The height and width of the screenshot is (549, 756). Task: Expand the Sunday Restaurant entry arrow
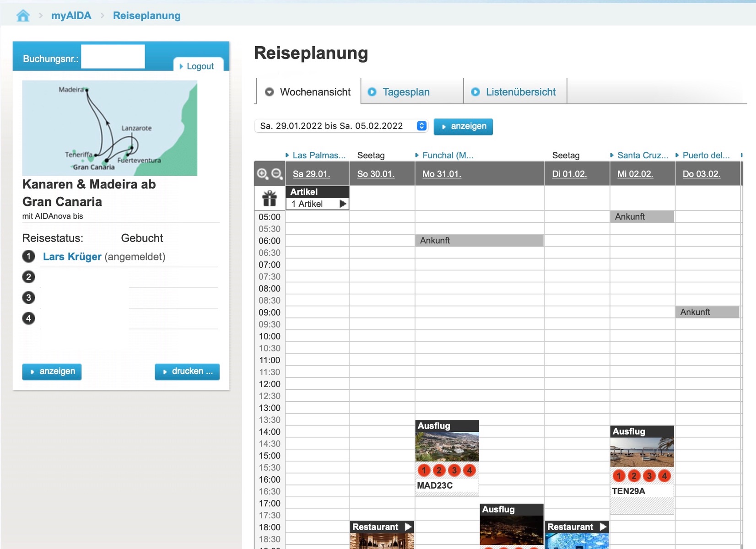point(408,527)
